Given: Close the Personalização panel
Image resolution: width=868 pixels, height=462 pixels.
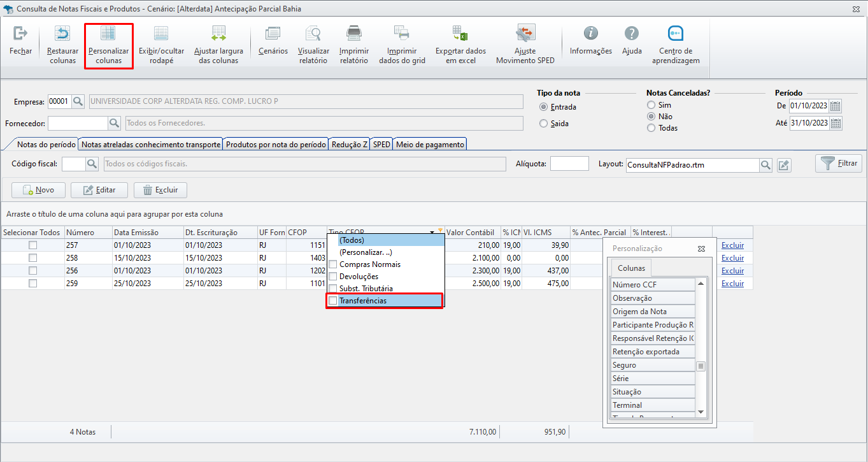Looking at the screenshot, I should tap(701, 249).
